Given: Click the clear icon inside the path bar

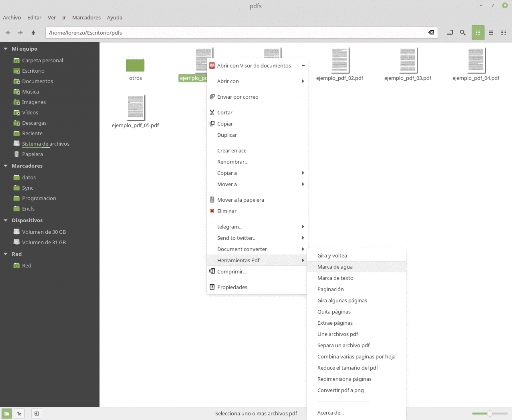Looking at the screenshot, I should click(431, 32).
